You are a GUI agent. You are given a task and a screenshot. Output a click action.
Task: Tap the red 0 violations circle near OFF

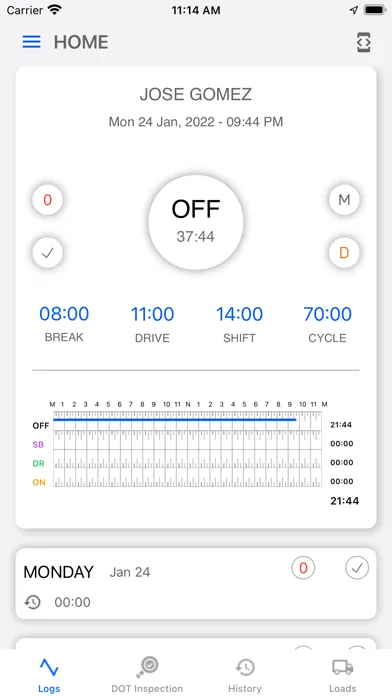pyautogui.click(x=48, y=200)
